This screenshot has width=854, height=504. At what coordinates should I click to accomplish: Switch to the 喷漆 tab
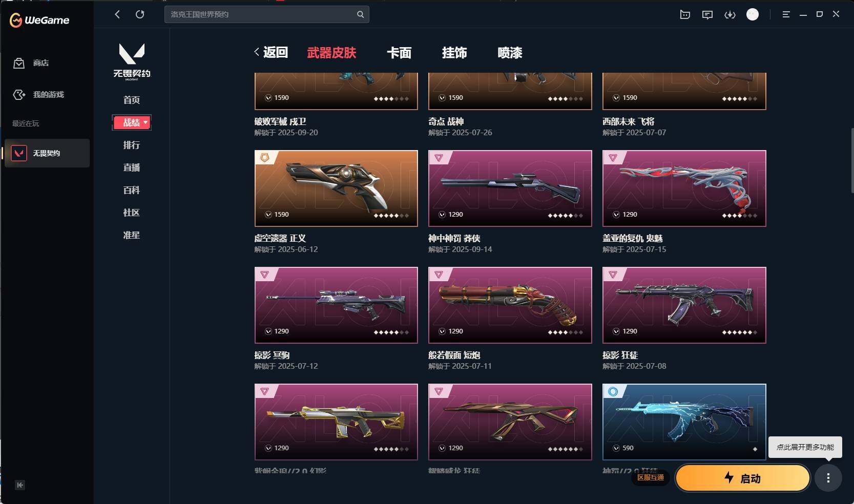coord(510,53)
